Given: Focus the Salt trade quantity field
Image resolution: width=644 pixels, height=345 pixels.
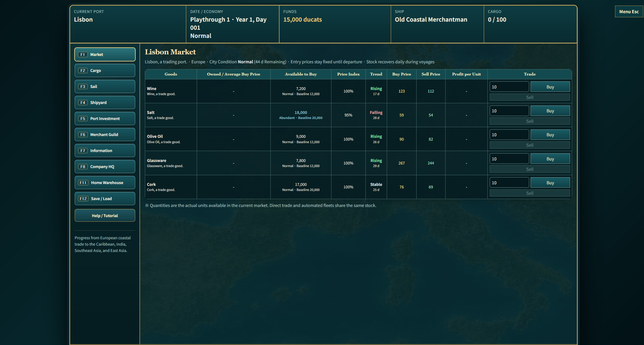Looking at the screenshot, I should coord(509,111).
